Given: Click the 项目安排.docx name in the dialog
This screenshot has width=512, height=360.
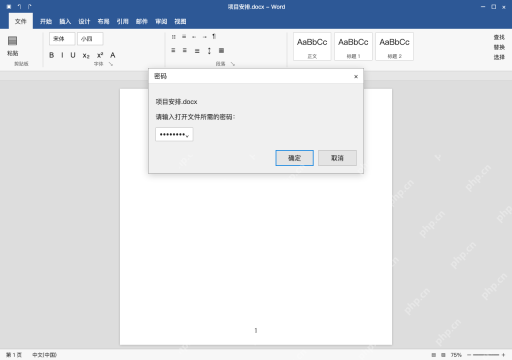Looking at the screenshot, I should 176,102.
